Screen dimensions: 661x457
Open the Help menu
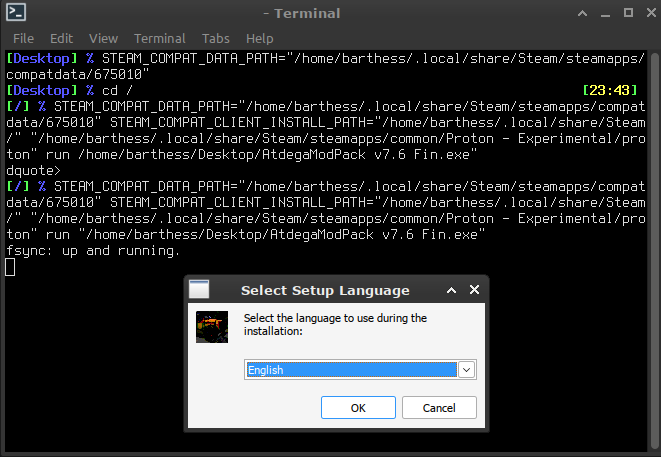(259, 38)
